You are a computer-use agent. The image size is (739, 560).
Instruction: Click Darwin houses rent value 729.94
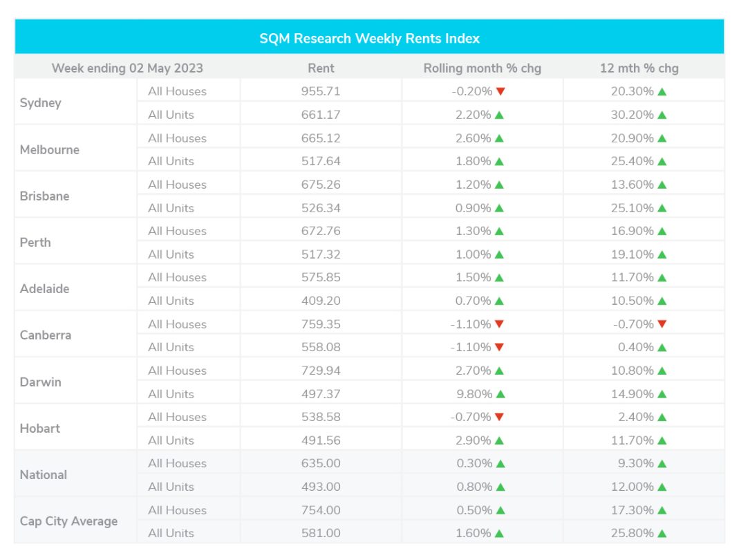(x=321, y=371)
